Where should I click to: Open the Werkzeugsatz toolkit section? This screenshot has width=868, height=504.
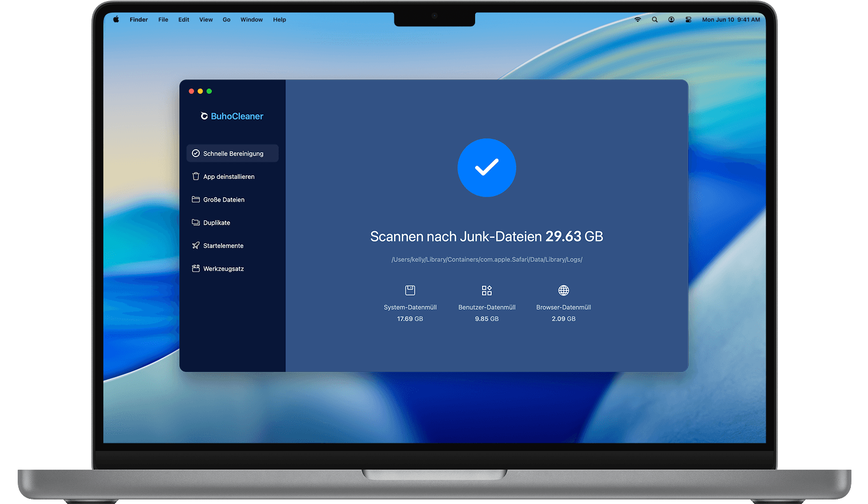tap(223, 269)
